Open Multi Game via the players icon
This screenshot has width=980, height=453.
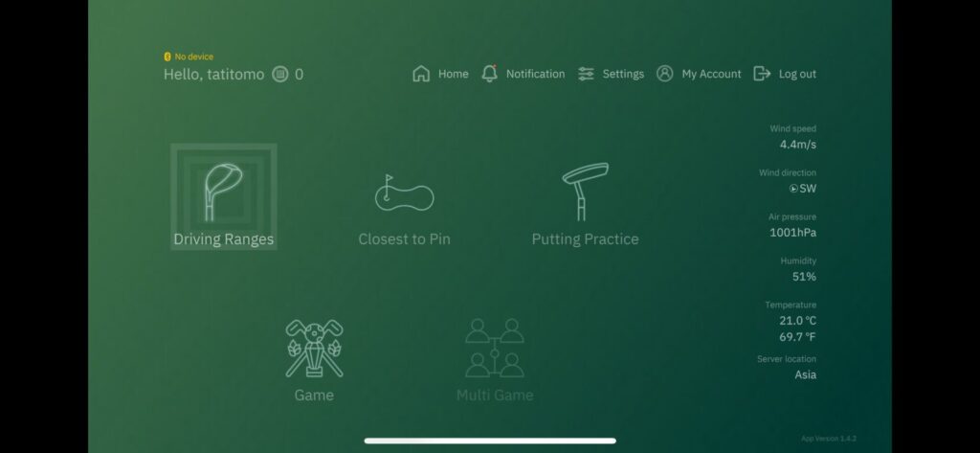[x=495, y=348]
